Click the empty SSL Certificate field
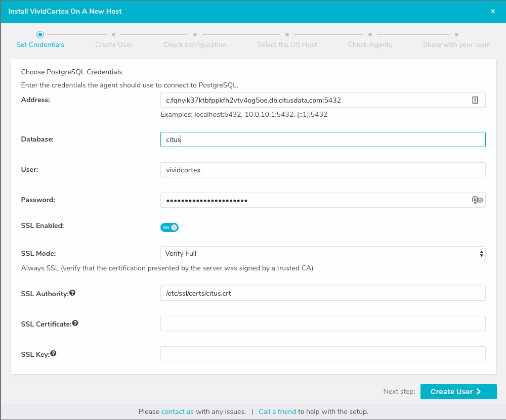The width and height of the screenshot is (506, 420). (x=323, y=323)
